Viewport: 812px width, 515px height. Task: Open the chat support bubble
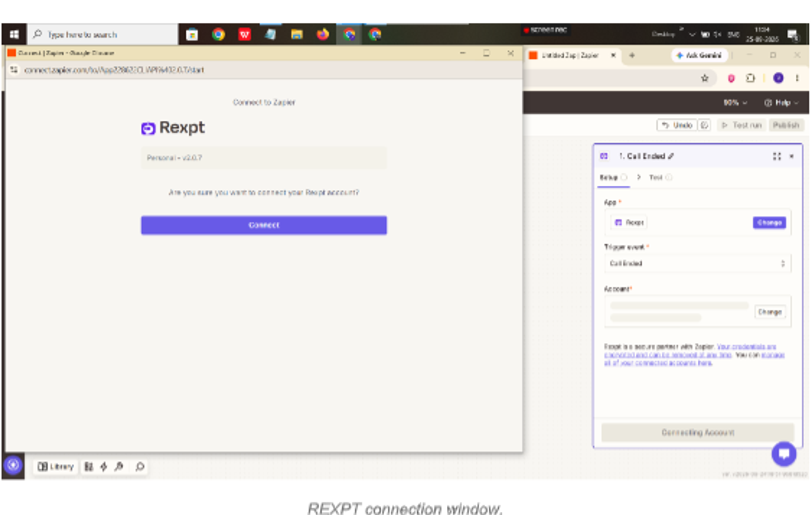coord(784,454)
